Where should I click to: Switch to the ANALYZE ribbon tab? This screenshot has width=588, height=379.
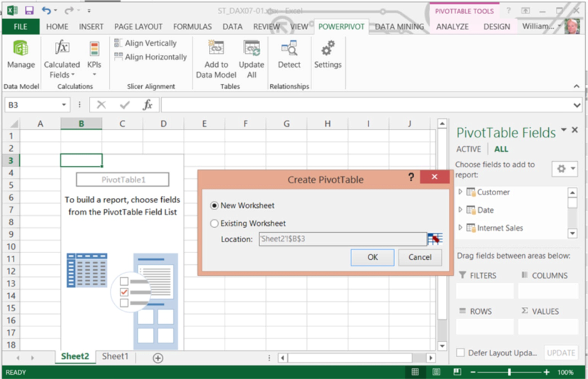(452, 27)
